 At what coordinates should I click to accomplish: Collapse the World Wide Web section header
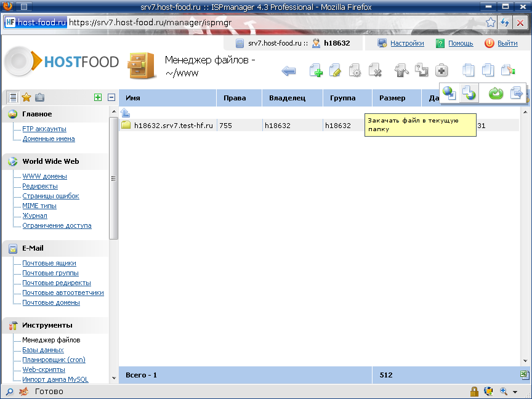[50, 161]
